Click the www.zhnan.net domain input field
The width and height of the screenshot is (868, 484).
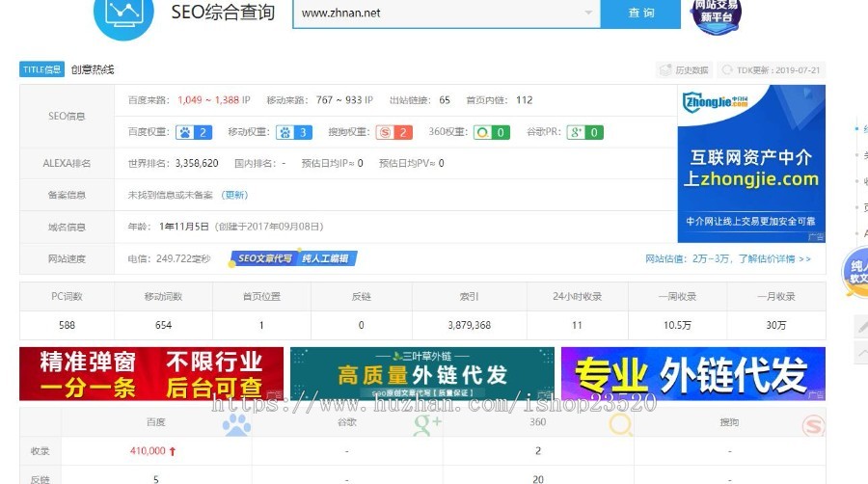coord(447,13)
